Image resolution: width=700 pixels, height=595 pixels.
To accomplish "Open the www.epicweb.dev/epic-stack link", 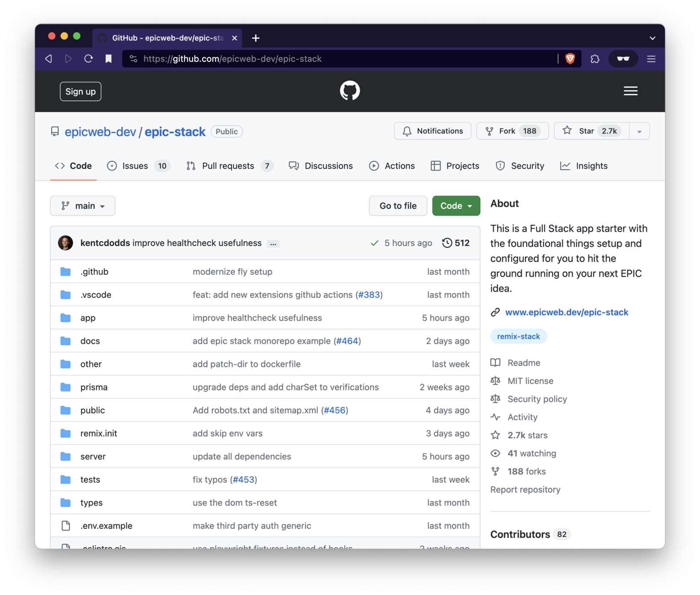I will [567, 312].
